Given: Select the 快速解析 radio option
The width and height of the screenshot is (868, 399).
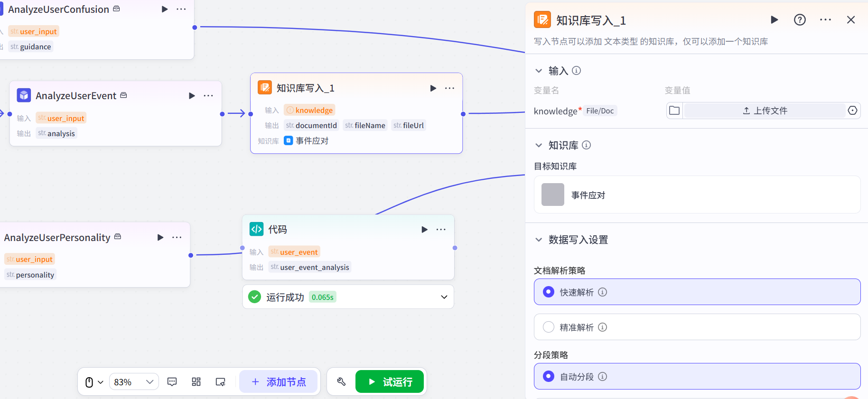Looking at the screenshot, I should click(x=549, y=292).
